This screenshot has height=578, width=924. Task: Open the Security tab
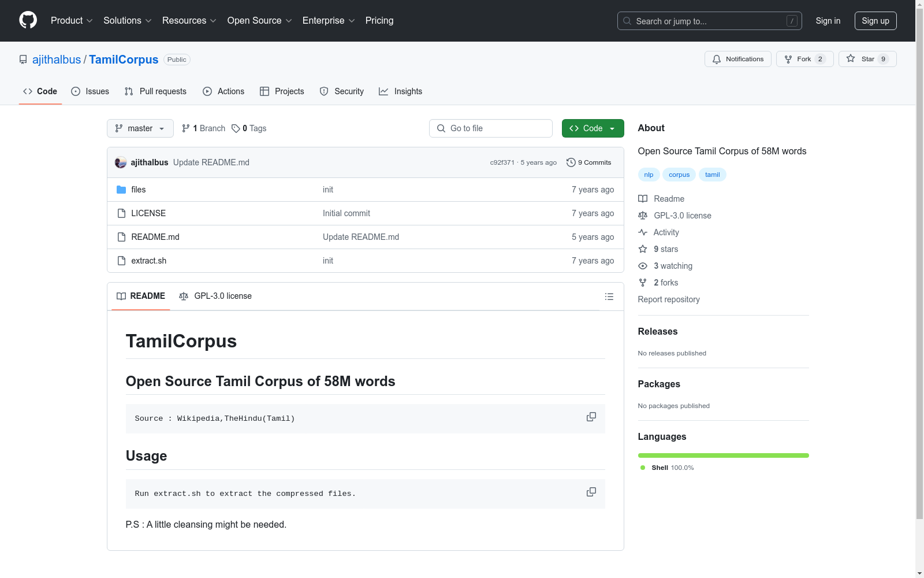(x=342, y=91)
